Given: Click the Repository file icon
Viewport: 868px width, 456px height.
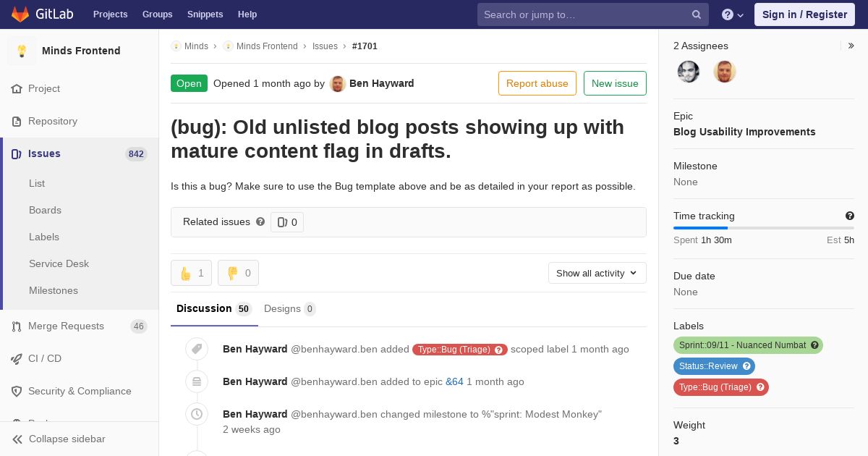Looking at the screenshot, I should coord(17,121).
